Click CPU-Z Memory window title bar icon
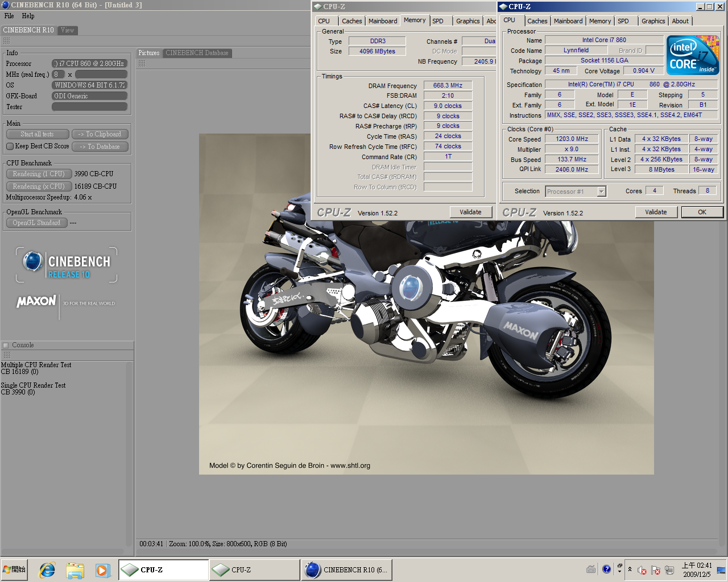Image resolution: width=728 pixels, height=582 pixels. 317,6
